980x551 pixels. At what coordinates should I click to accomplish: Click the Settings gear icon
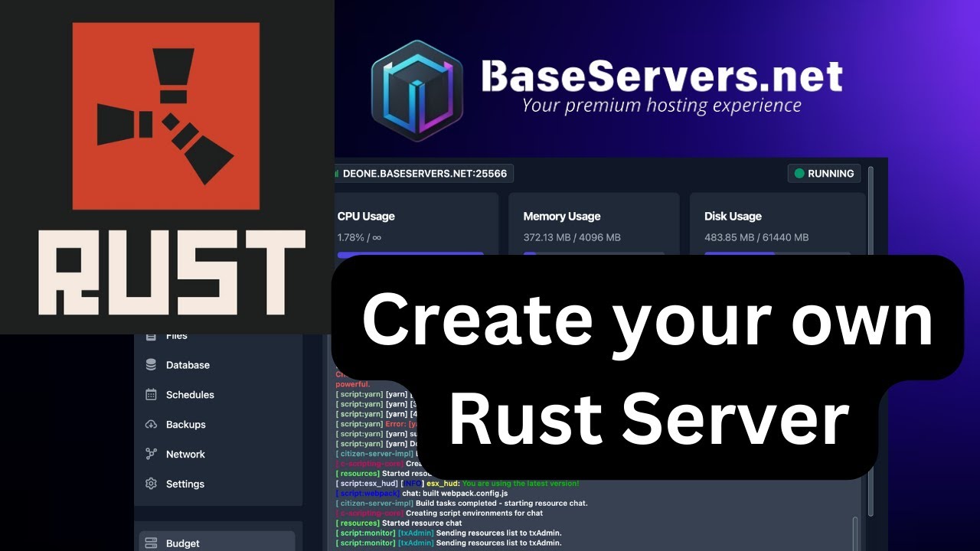(x=151, y=484)
